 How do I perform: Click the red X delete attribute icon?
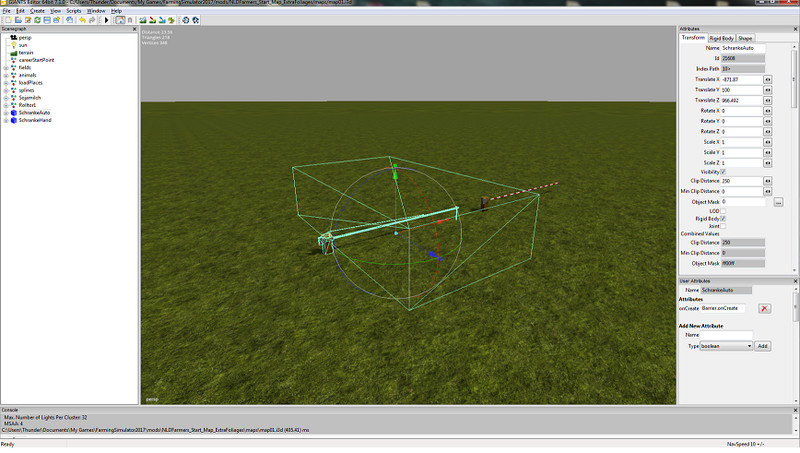765,309
